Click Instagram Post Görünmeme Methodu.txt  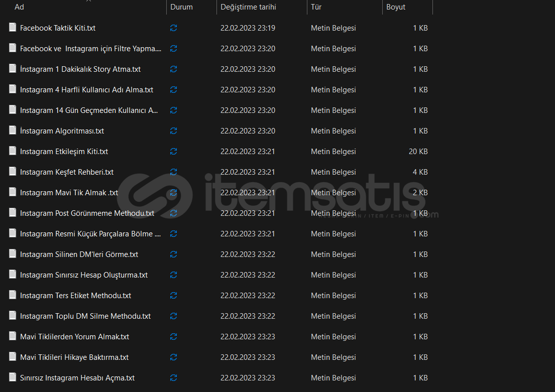[87, 213]
